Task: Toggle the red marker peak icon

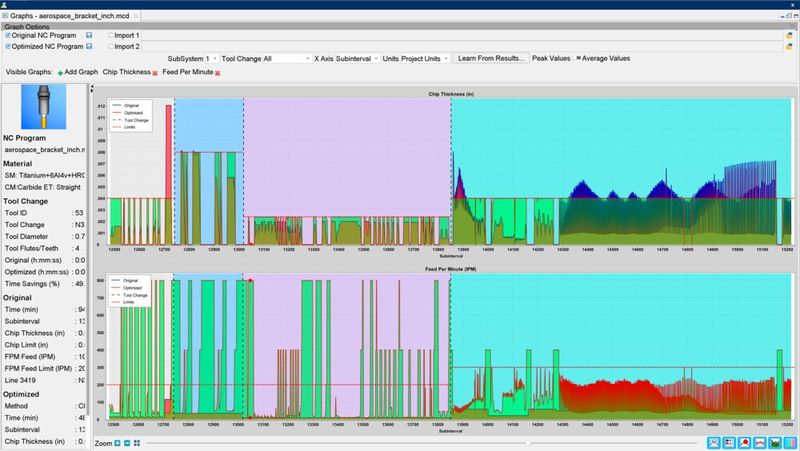Action: [744, 443]
